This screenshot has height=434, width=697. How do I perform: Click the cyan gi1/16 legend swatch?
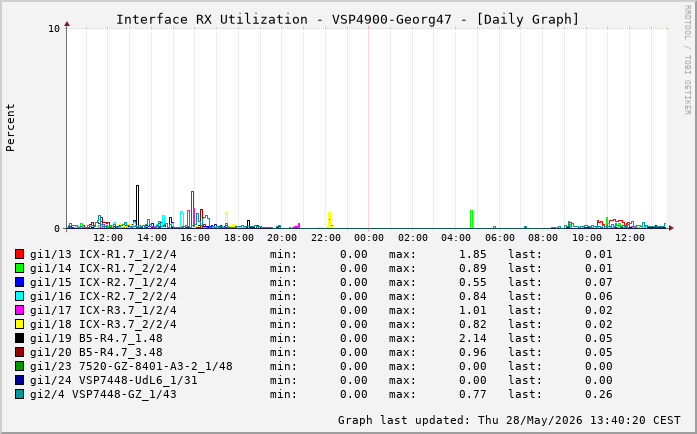(20, 296)
